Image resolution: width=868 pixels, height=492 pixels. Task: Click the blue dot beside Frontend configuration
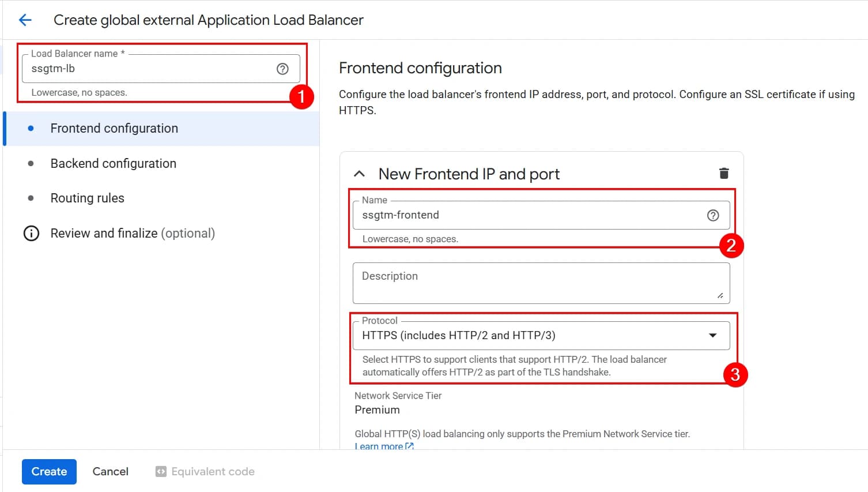click(31, 128)
